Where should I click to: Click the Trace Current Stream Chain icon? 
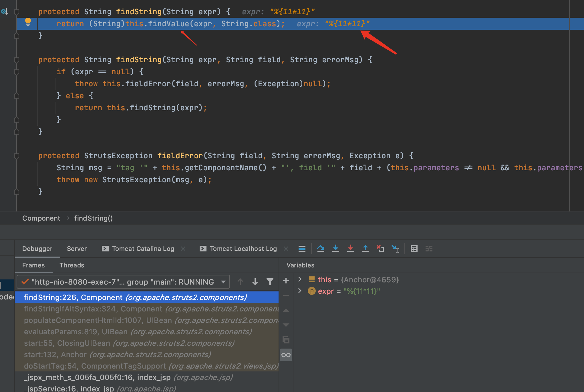point(429,249)
